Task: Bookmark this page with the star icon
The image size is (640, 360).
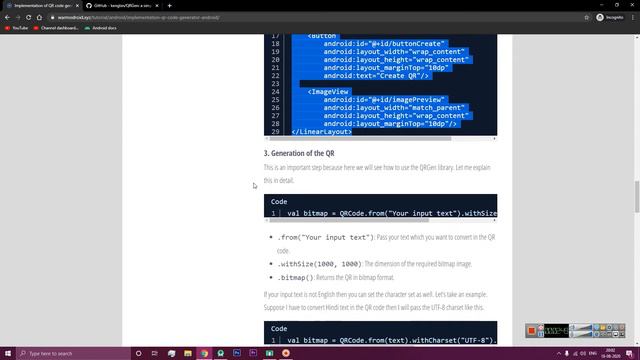Action: pyautogui.click(x=587, y=18)
